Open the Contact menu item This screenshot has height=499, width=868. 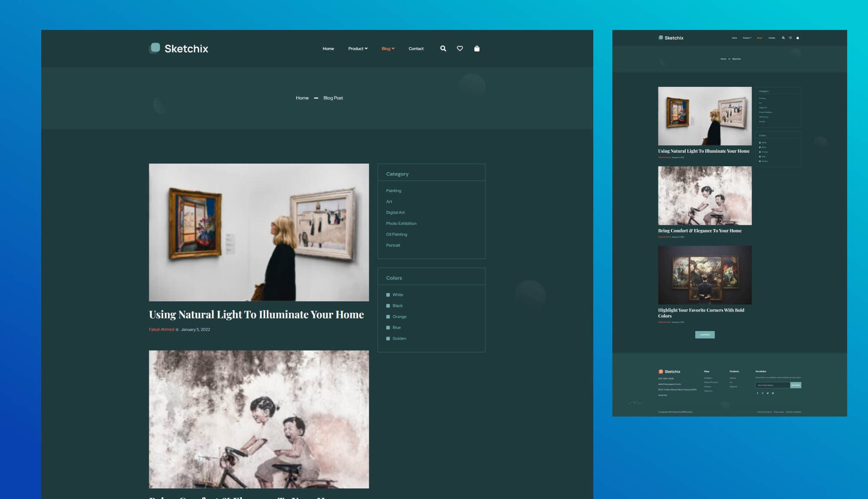[416, 49]
